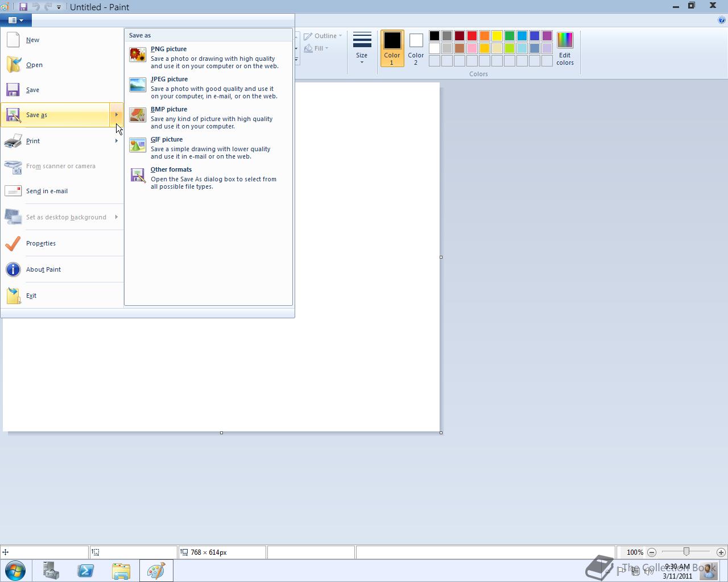Open the Paint file menu button
Viewport: 728px width, 582px height.
click(16, 20)
